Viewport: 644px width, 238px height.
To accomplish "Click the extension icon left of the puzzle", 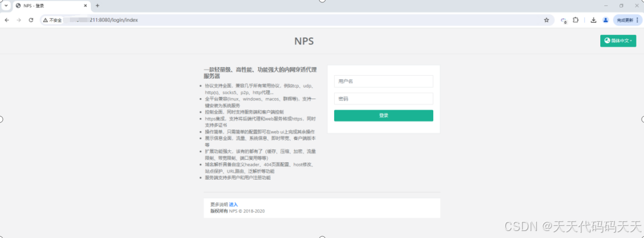I will pos(564,20).
